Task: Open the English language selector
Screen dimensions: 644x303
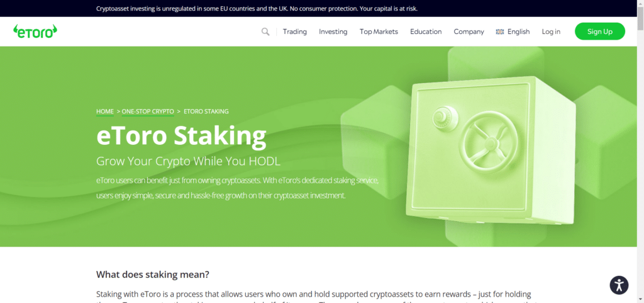Action: click(x=518, y=31)
